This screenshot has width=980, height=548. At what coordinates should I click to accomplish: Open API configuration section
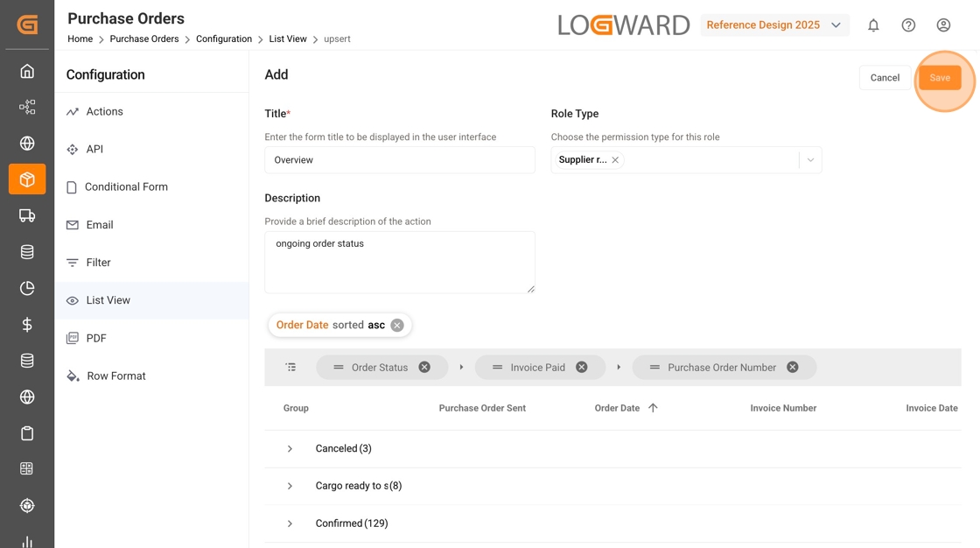pyautogui.click(x=151, y=149)
